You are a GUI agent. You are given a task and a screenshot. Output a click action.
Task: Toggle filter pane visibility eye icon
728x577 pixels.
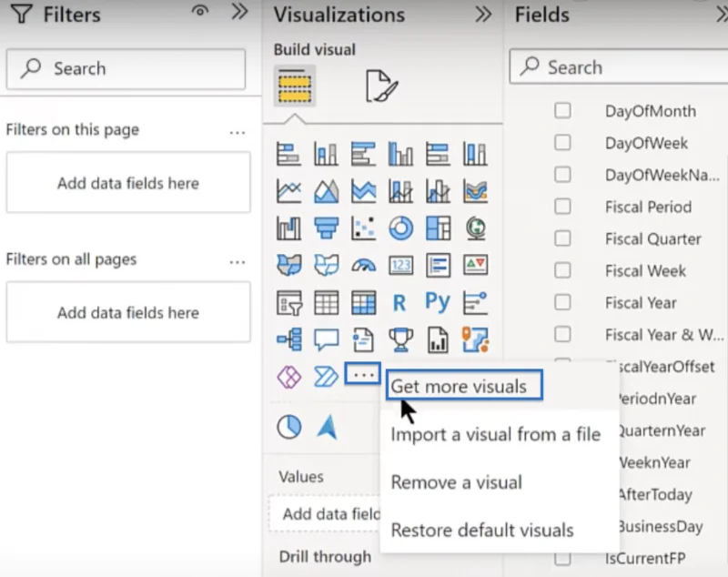(200, 11)
